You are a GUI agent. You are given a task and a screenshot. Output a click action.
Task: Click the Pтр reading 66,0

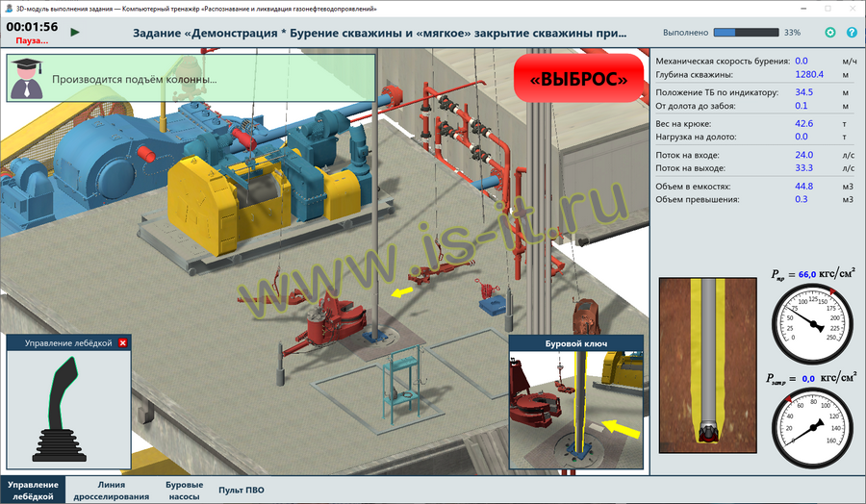coord(807,274)
